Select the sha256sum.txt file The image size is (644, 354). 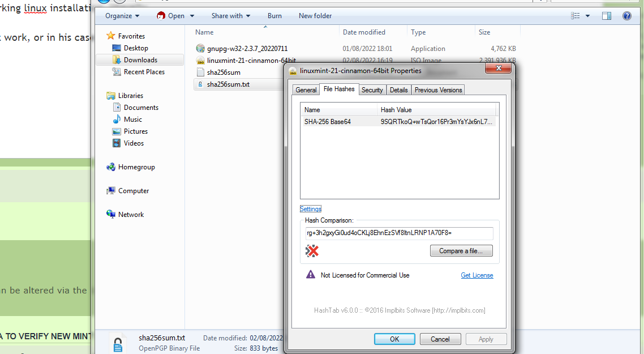pos(228,84)
